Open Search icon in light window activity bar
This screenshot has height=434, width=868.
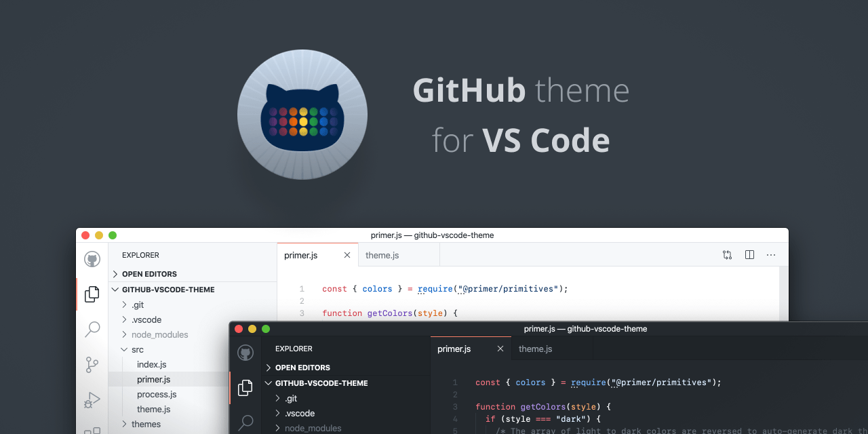coord(92,330)
